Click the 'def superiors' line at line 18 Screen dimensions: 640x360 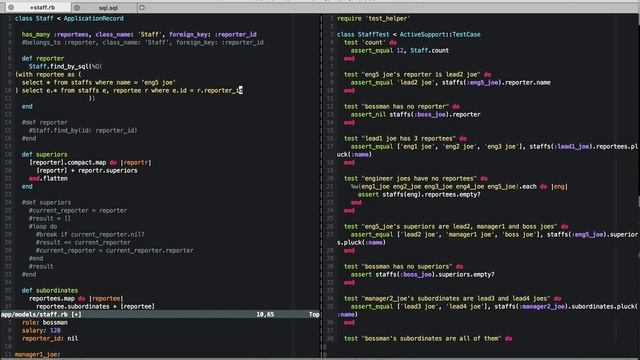[44, 154]
